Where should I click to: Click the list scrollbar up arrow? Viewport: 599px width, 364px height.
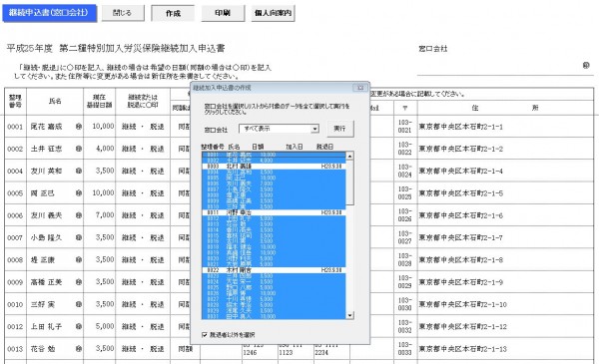pos(349,156)
